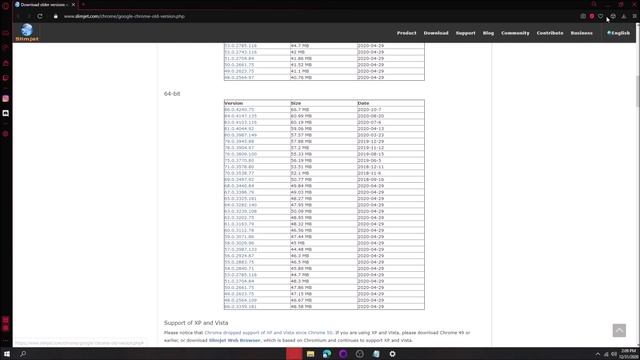
Task: Click the '64-bit' section heading
Action: [172, 93]
